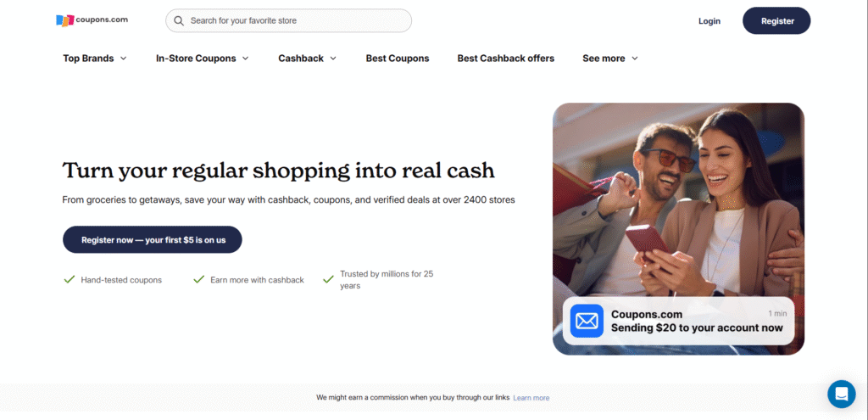Open the Cashback dropdown chevron

click(333, 59)
